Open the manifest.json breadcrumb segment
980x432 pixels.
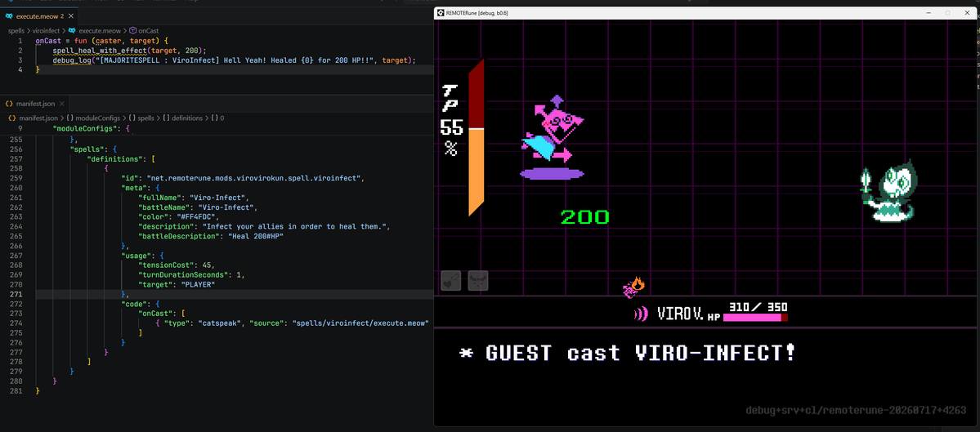tap(38, 118)
